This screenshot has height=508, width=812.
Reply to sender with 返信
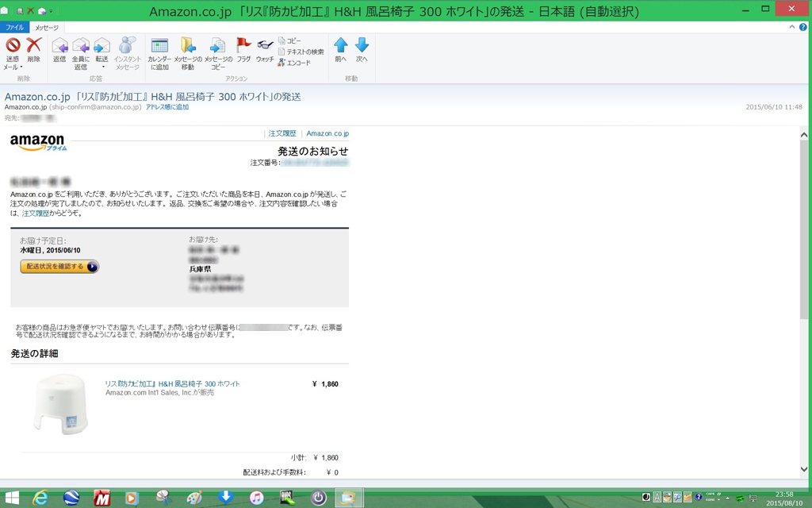(59, 50)
